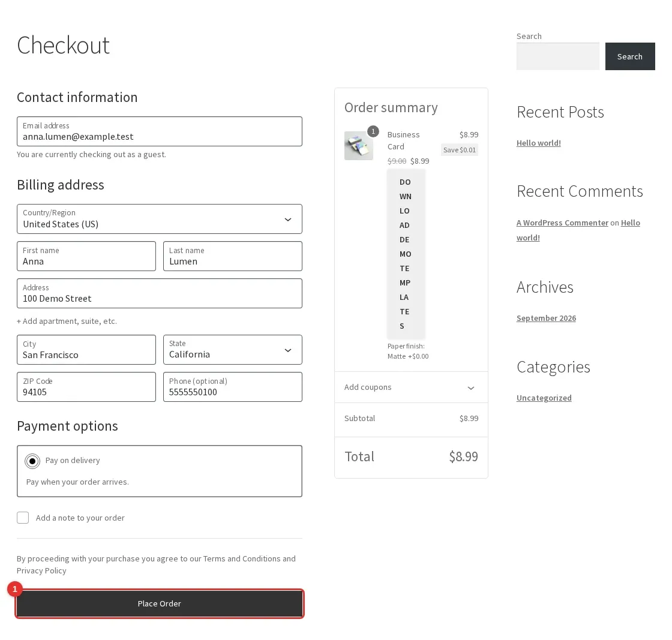Open the A WordPress Commenter link
Viewport: 672px width, 640px height.
[x=562, y=223]
